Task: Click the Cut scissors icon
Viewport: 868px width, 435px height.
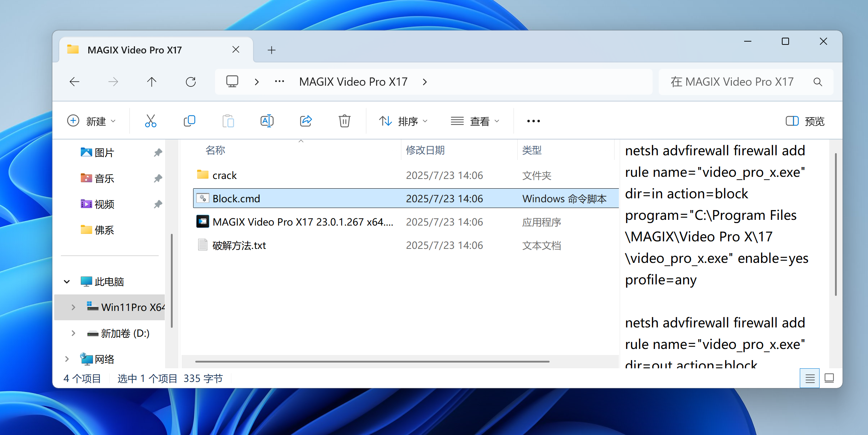Action: point(150,121)
